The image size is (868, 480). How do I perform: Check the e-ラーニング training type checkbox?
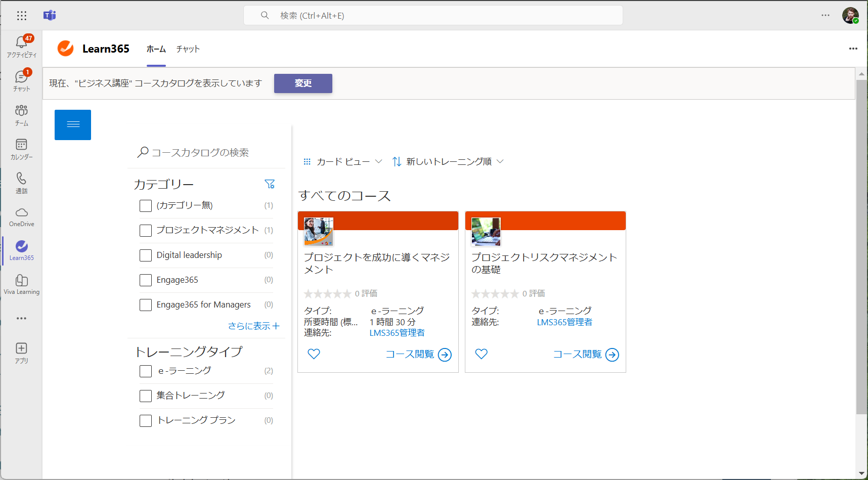[146, 371]
